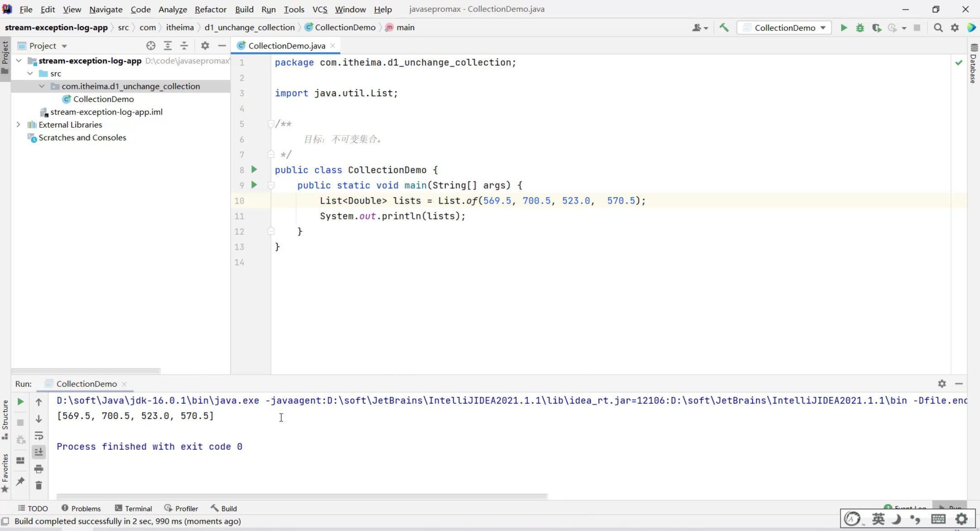980x531 pixels.
Task: Select CollectionDemo class in project tree
Action: click(x=103, y=99)
